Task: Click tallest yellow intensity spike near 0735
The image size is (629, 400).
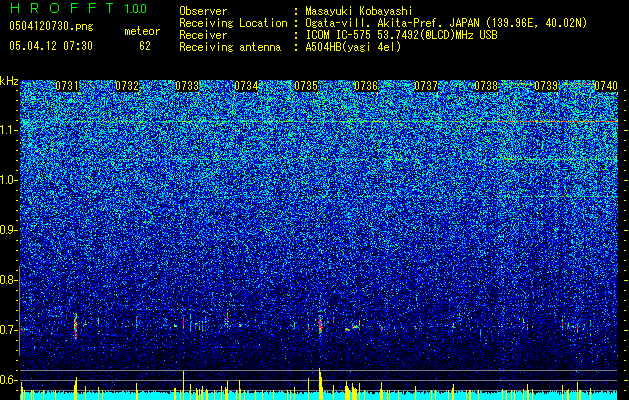Action: pos(320,384)
